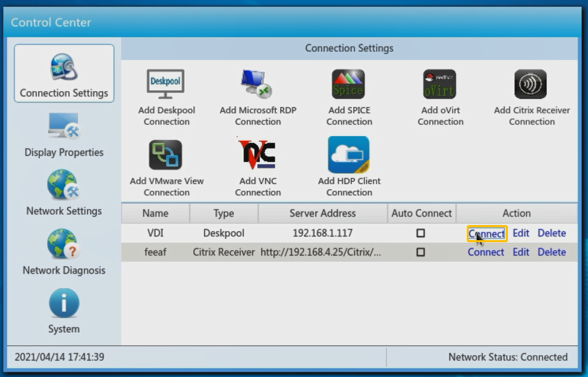Sort by the Name column header

tap(155, 213)
